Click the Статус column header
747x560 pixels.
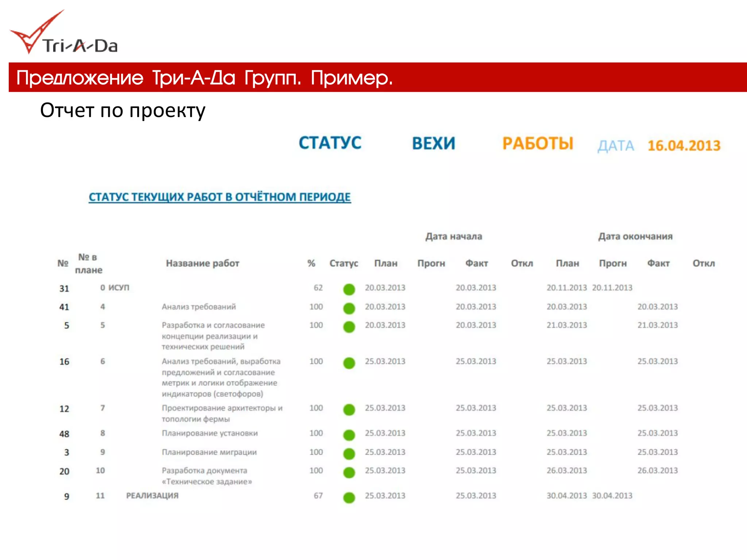(x=344, y=263)
